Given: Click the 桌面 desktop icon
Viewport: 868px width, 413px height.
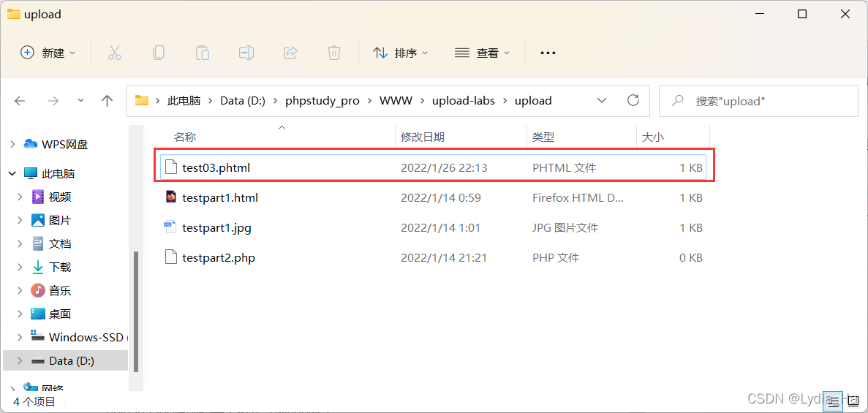Looking at the screenshot, I should pos(37,314).
